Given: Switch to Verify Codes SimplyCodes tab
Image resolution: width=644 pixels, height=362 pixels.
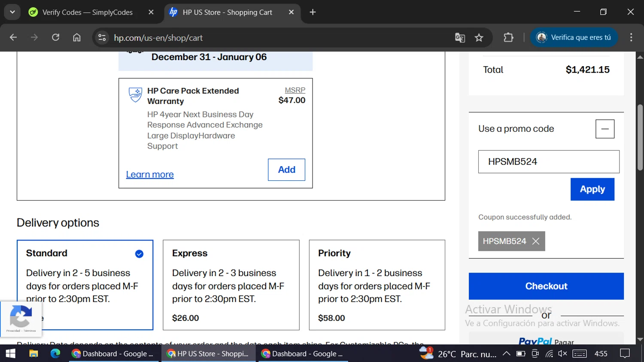Looking at the screenshot, I should [x=88, y=12].
